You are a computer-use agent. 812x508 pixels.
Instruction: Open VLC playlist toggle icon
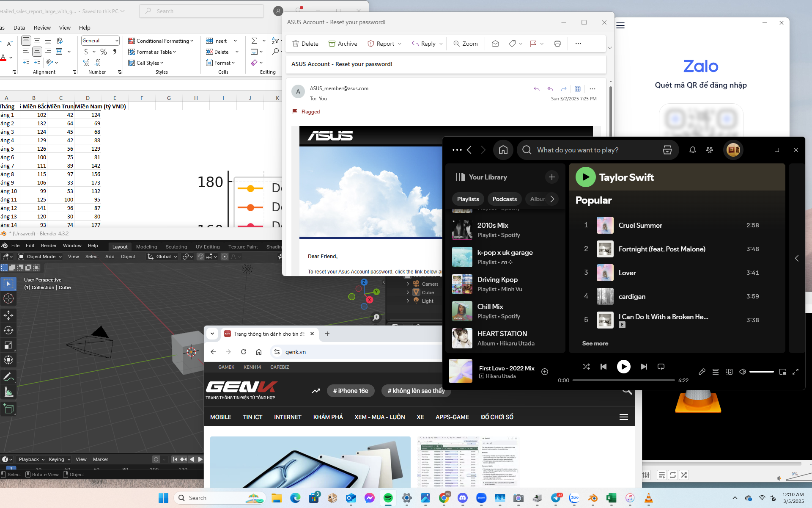click(662, 475)
